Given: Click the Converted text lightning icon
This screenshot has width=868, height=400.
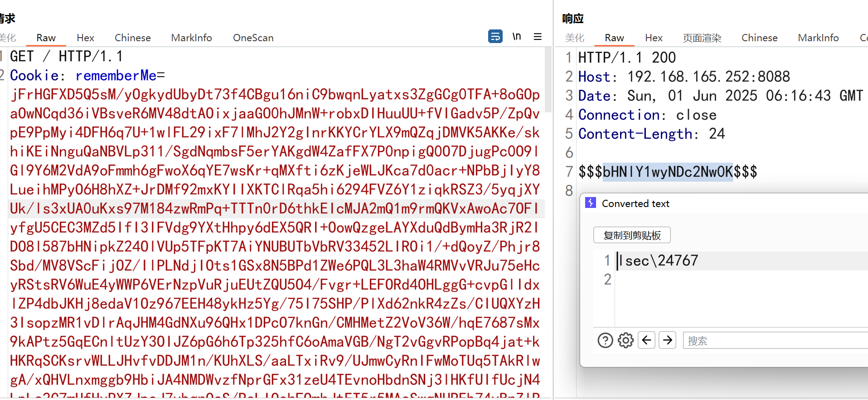Looking at the screenshot, I should pos(591,203).
